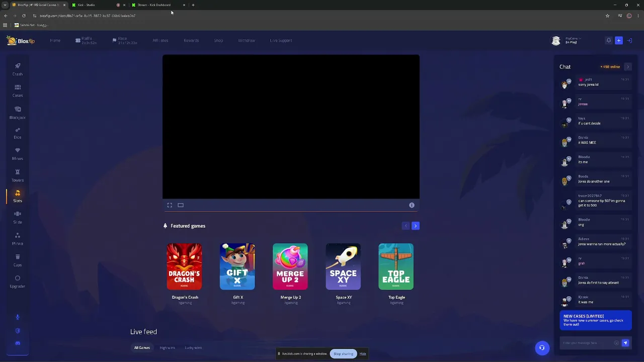This screenshot has height=362, width=644.
Task: Click the microphone icon in sidebar
Action: [x=18, y=317]
